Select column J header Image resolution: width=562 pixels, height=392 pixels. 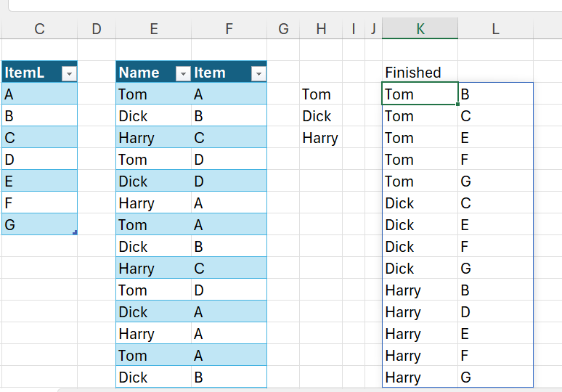pyautogui.click(x=372, y=28)
